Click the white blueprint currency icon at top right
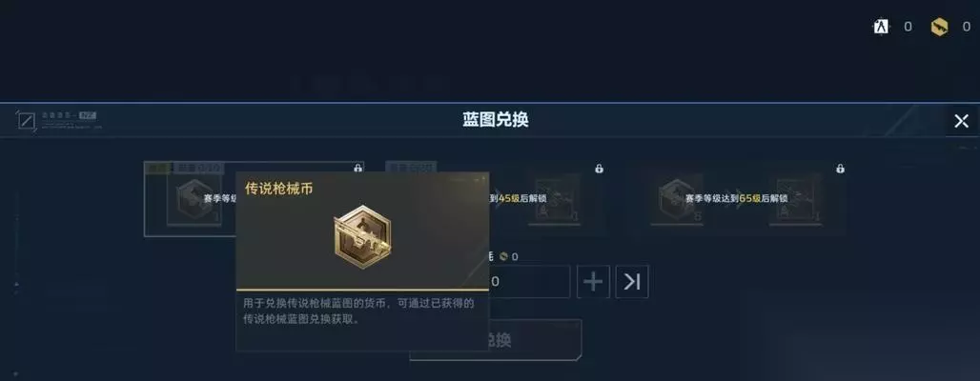 point(881,27)
